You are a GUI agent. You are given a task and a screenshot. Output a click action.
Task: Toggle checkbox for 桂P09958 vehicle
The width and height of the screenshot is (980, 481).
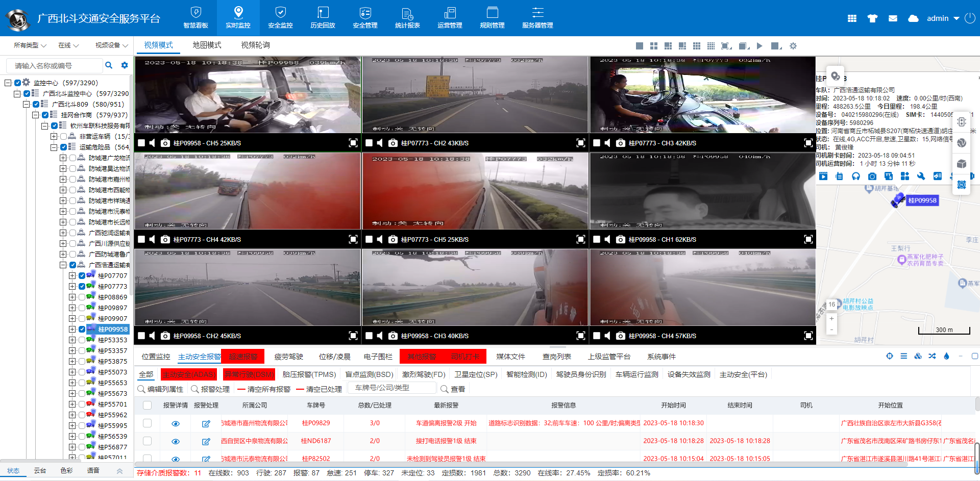pyautogui.click(x=82, y=329)
